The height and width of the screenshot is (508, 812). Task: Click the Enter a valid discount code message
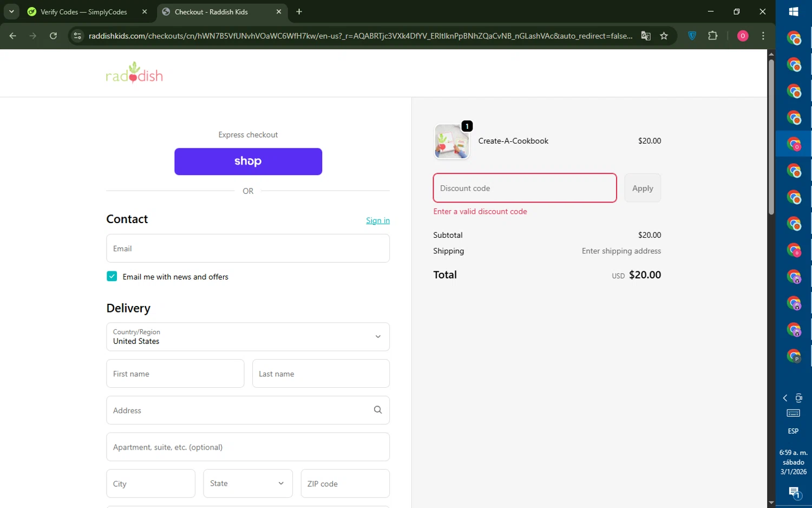(x=480, y=211)
